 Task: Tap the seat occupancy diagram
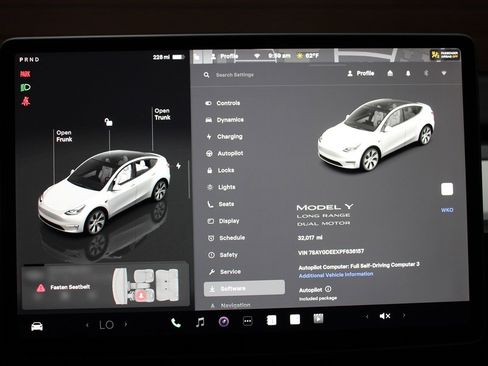coord(146,286)
